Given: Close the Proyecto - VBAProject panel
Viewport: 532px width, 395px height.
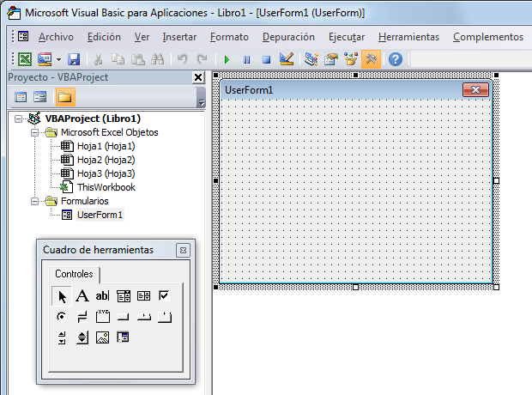Looking at the screenshot, I should click(198, 77).
